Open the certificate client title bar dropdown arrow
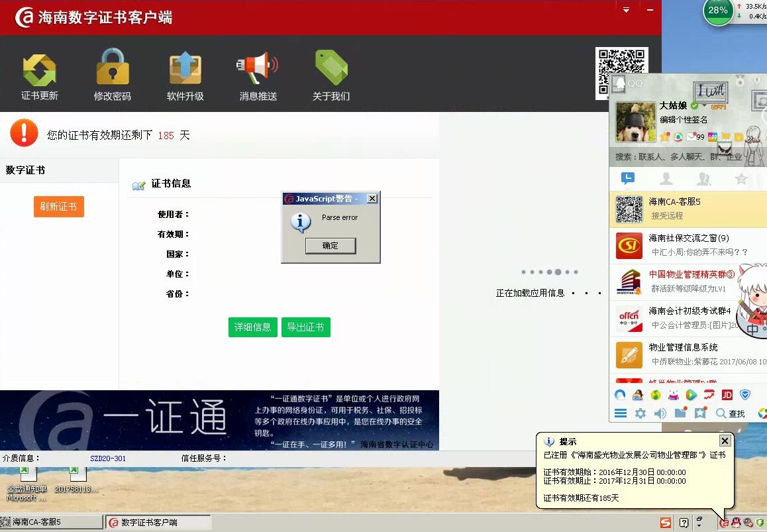Viewport: 767px width, 532px height. point(626,10)
